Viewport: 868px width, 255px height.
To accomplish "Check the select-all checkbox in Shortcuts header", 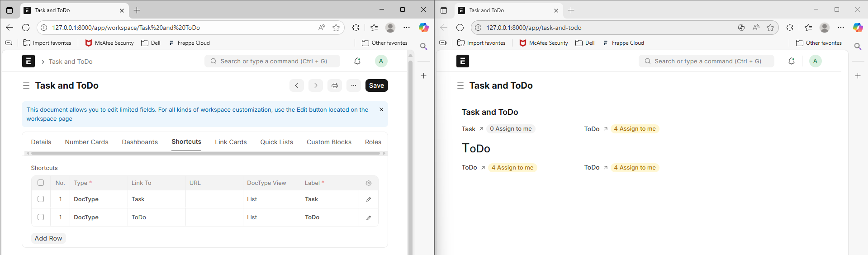I will coord(41,183).
